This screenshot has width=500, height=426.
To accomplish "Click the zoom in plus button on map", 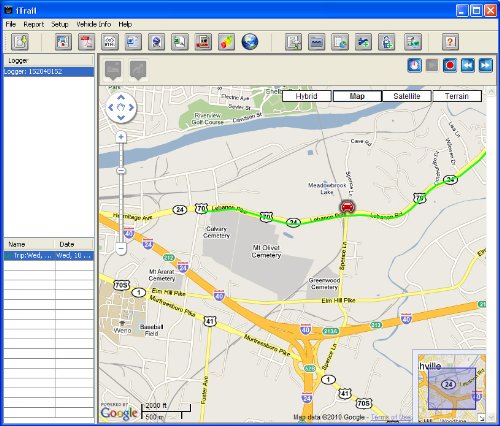I will (121, 137).
